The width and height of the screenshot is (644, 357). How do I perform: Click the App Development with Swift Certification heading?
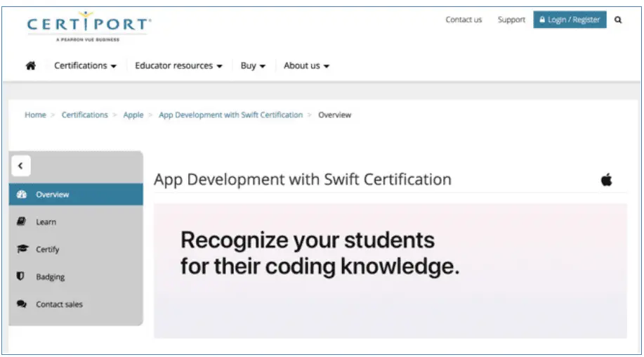303,179
